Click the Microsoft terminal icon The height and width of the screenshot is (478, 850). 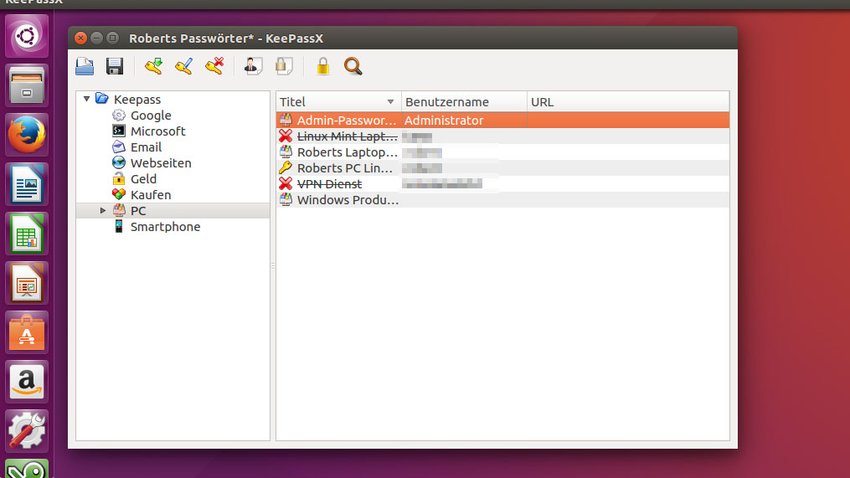(119, 131)
